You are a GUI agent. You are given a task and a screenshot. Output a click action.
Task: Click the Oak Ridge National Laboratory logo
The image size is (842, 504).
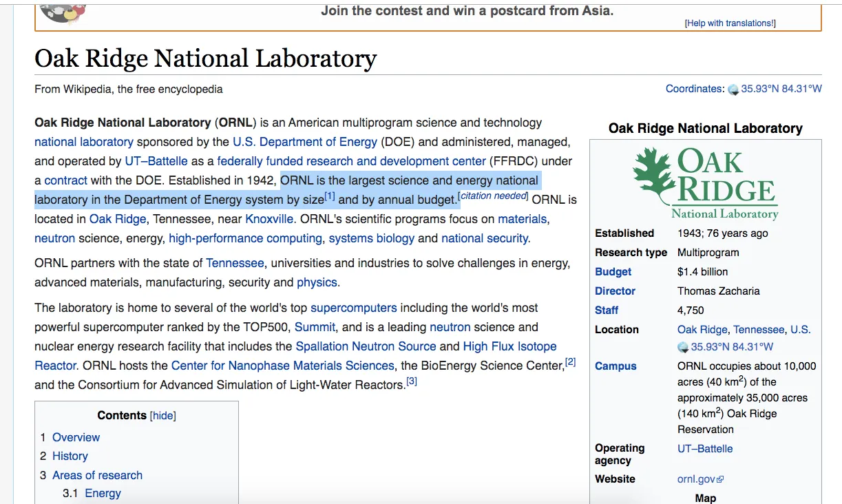coord(705,183)
